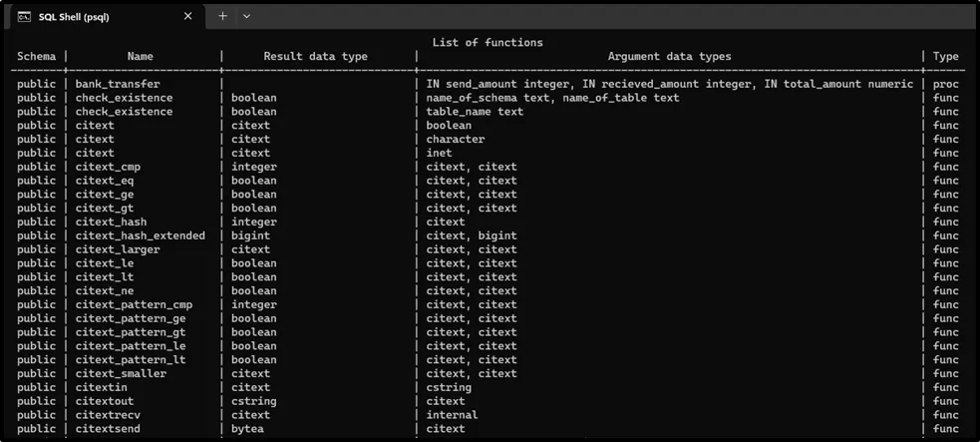Click the bytea result data type
Viewport: 980px width, 442px height.
point(247,429)
